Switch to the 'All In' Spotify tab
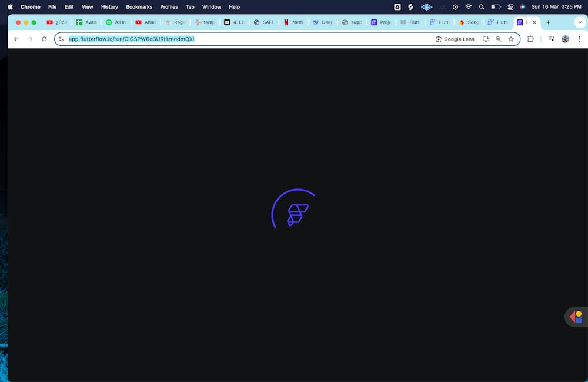The image size is (588, 382). click(x=116, y=22)
